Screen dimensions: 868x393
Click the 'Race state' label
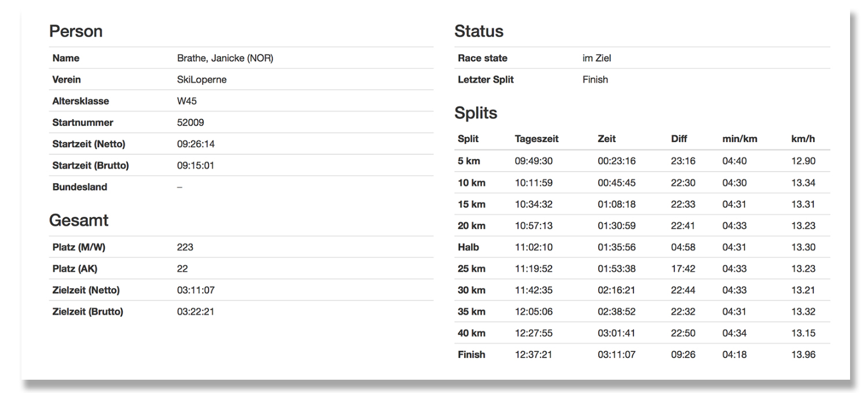(x=483, y=58)
